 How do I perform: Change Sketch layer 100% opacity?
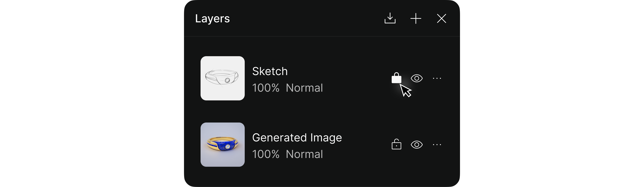[x=266, y=88]
